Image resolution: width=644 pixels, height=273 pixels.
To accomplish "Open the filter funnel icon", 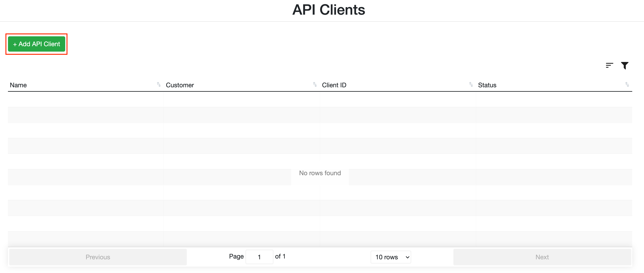I will [625, 65].
